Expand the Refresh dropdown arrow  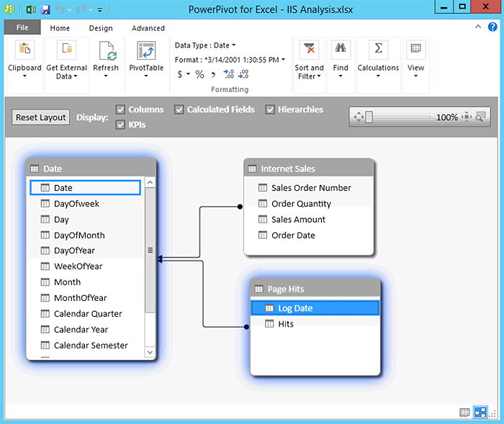[x=106, y=76]
